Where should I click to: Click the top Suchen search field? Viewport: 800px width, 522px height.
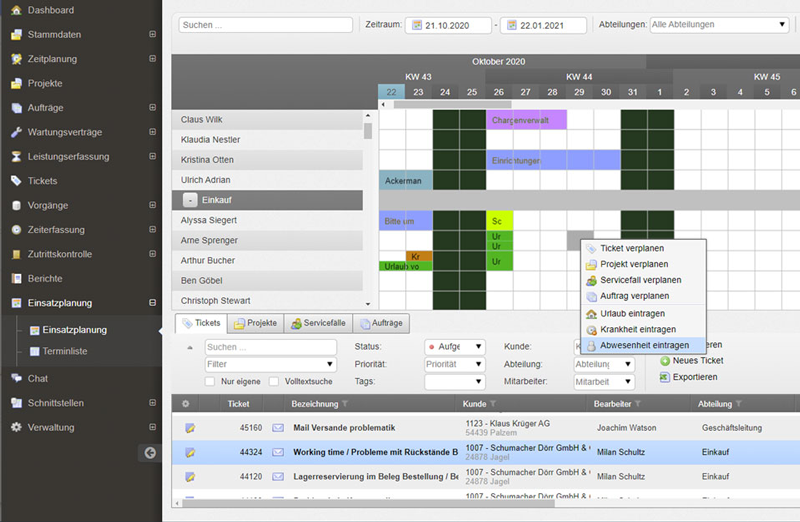(265, 25)
